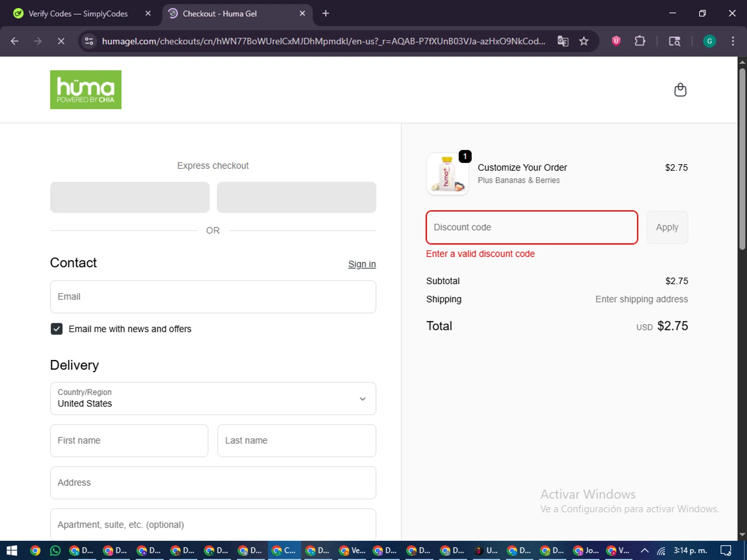Viewport: 747px width, 560px height.
Task: Click the browser side panel search icon
Action: tap(674, 41)
